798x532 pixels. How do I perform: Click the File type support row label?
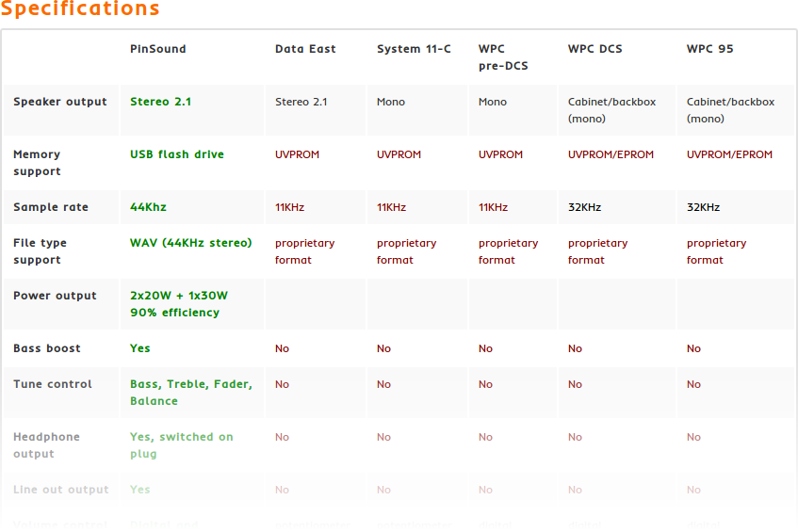[x=40, y=251]
